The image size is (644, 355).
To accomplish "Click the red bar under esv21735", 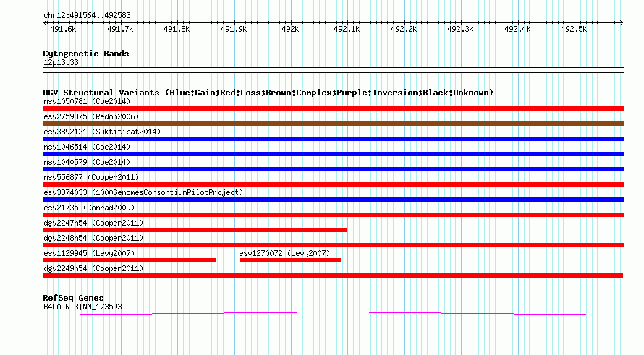I will (x=333, y=215).
